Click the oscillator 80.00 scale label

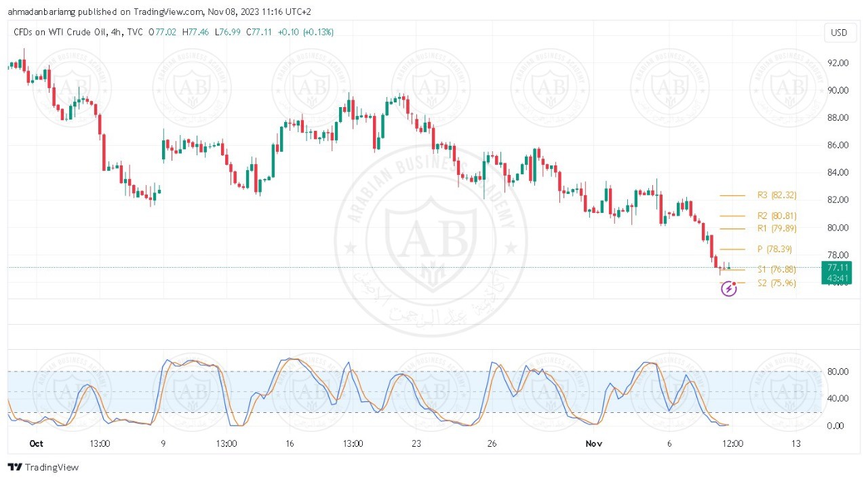click(x=839, y=372)
